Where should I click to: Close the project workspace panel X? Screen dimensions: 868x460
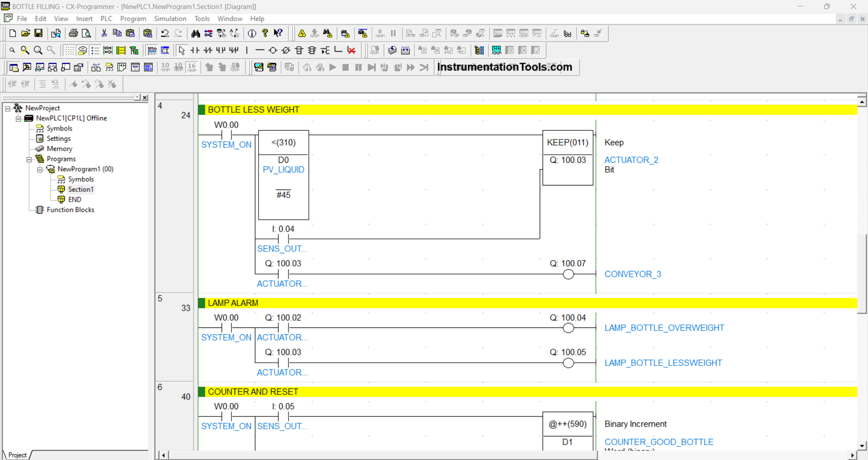pyautogui.click(x=145, y=98)
